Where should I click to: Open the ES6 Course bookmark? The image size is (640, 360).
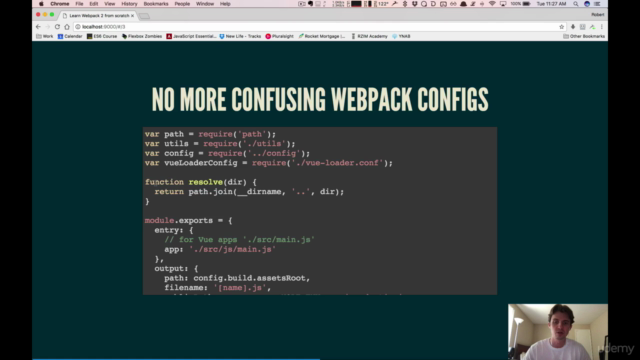tap(102, 36)
